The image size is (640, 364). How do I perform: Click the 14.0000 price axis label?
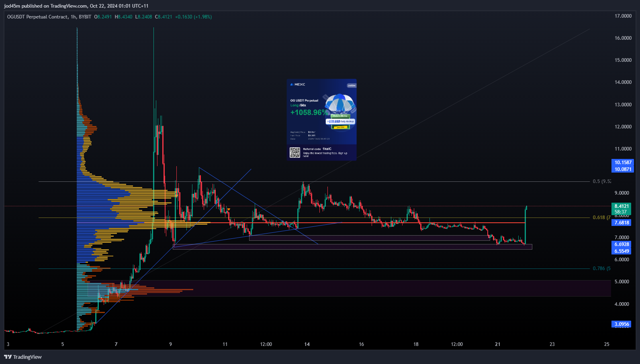tap(623, 82)
